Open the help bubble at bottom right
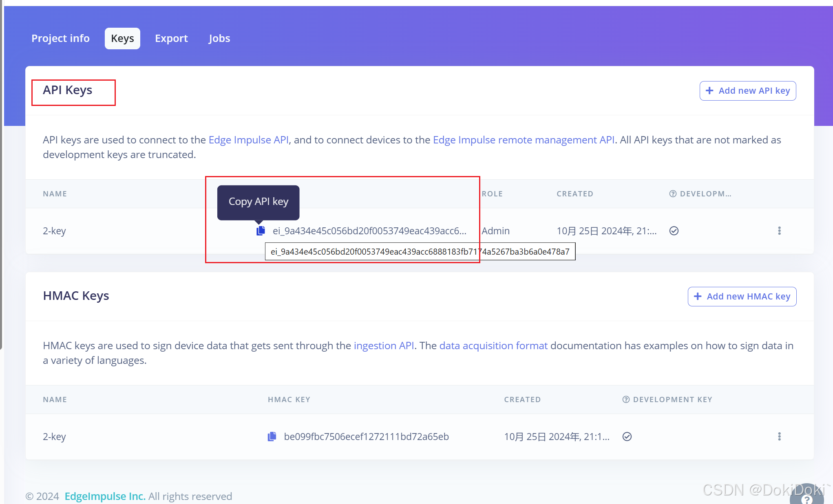833x504 pixels. [806, 498]
